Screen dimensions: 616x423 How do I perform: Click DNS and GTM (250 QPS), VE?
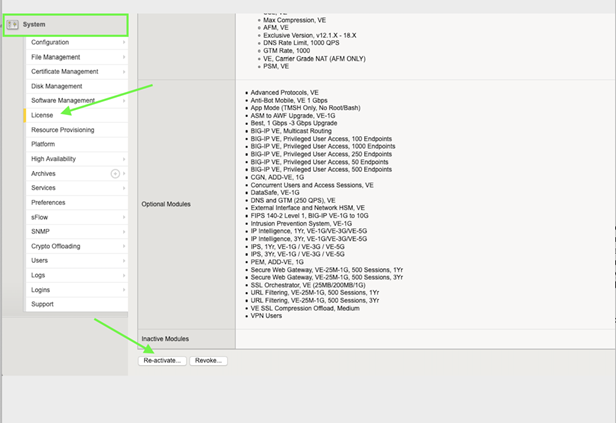pos(293,200)
